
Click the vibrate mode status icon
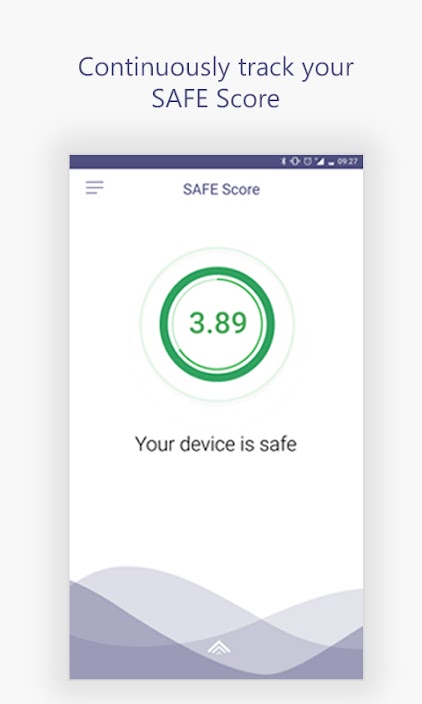(295, 161)
